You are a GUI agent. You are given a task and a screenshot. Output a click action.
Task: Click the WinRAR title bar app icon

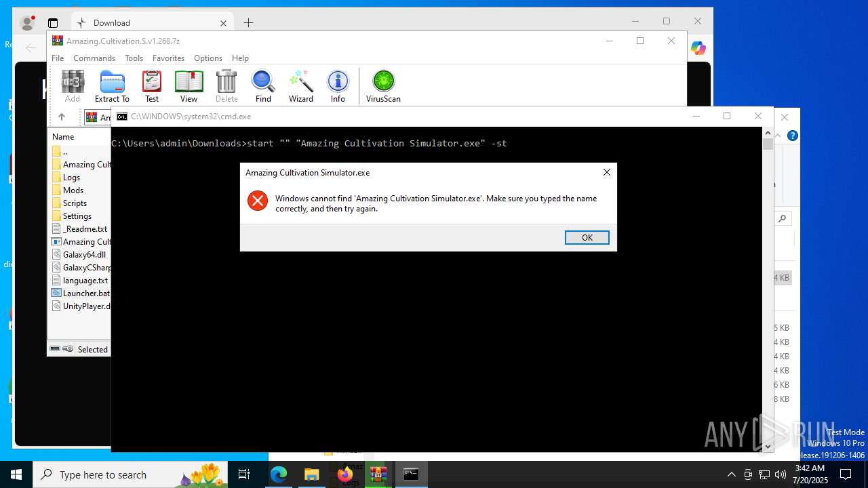point(58,41)
